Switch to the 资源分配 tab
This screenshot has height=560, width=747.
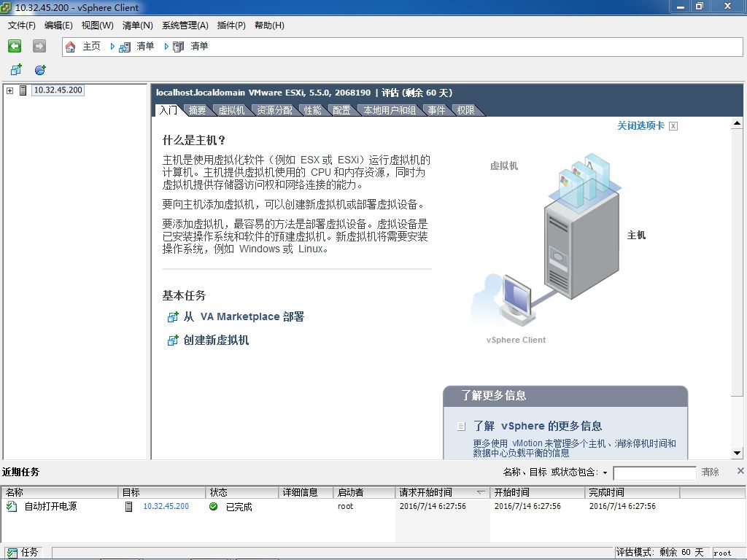274,110
